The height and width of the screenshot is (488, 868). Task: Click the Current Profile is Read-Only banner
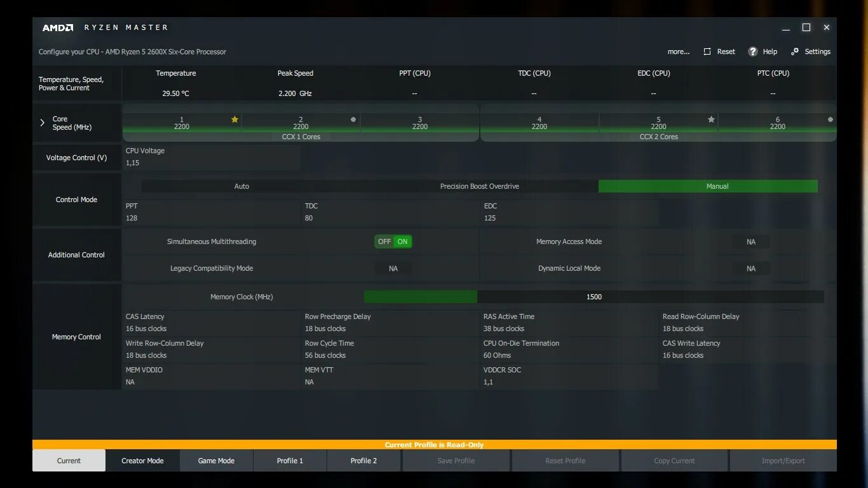coord(435,445)
